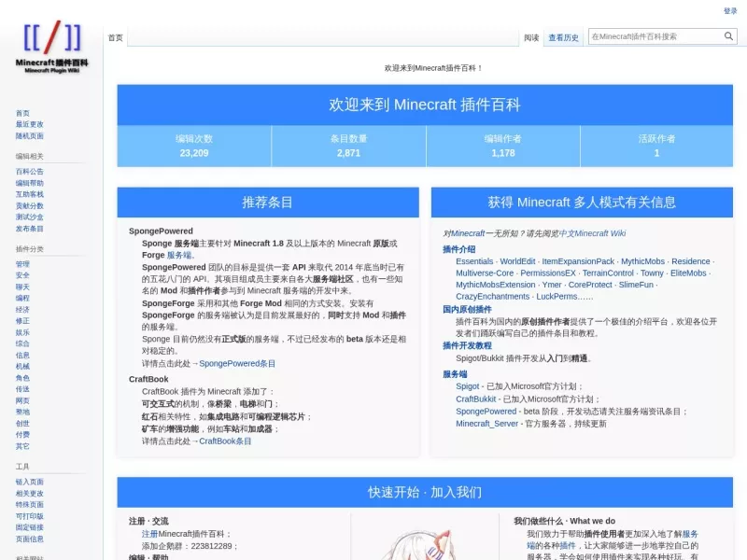This screenshot has width=747, height=560.
Task: Select the 阅读 tab
Action: click(531, 37)
